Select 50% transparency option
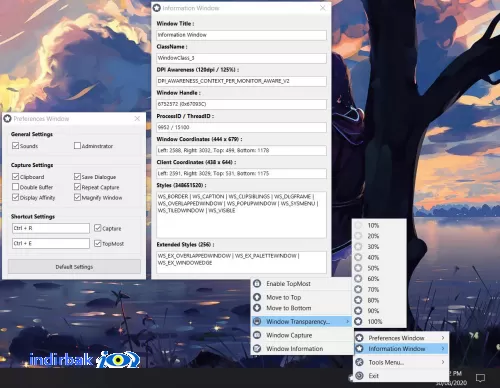The image size is (500, 388). click(x=379, y=268)
